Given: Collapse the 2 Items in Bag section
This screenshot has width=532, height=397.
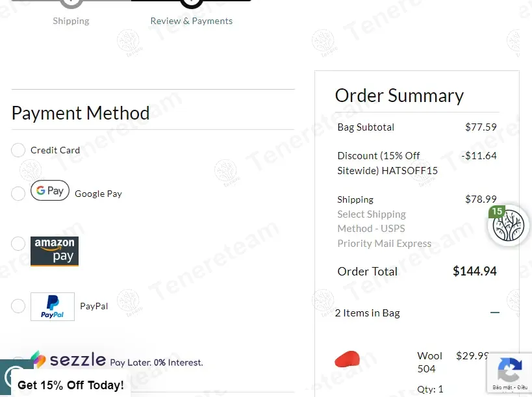Looking at the screenshot, I should 495,313.
